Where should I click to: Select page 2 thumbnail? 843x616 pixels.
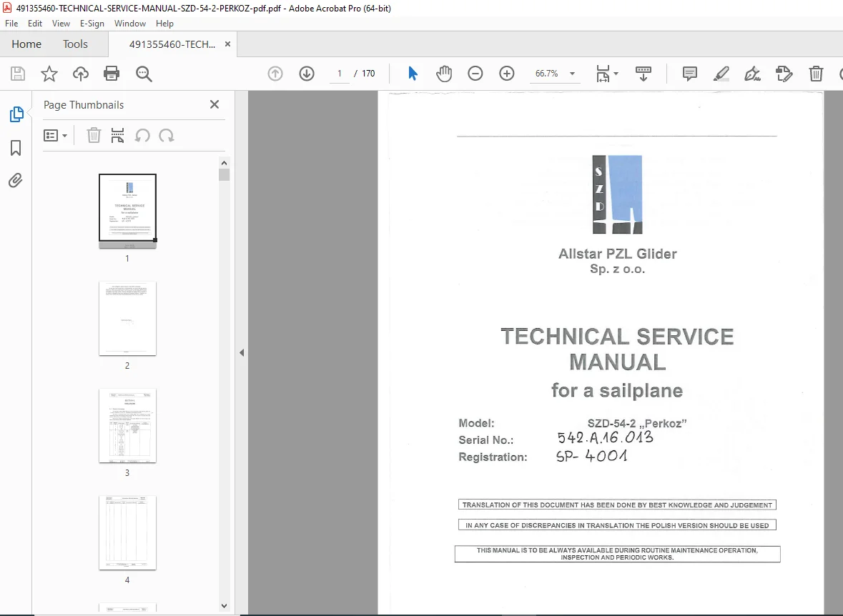point(127,318)
